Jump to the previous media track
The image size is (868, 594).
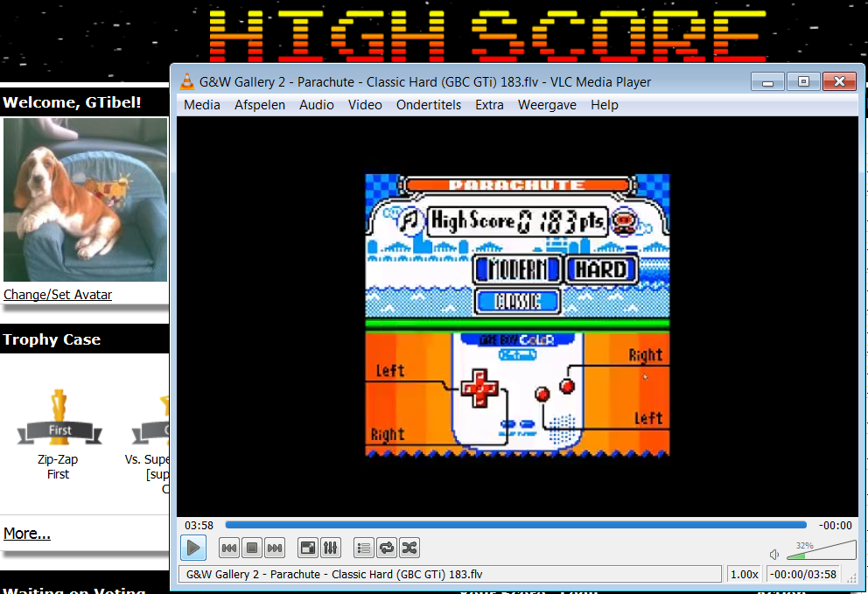point(228,549)
